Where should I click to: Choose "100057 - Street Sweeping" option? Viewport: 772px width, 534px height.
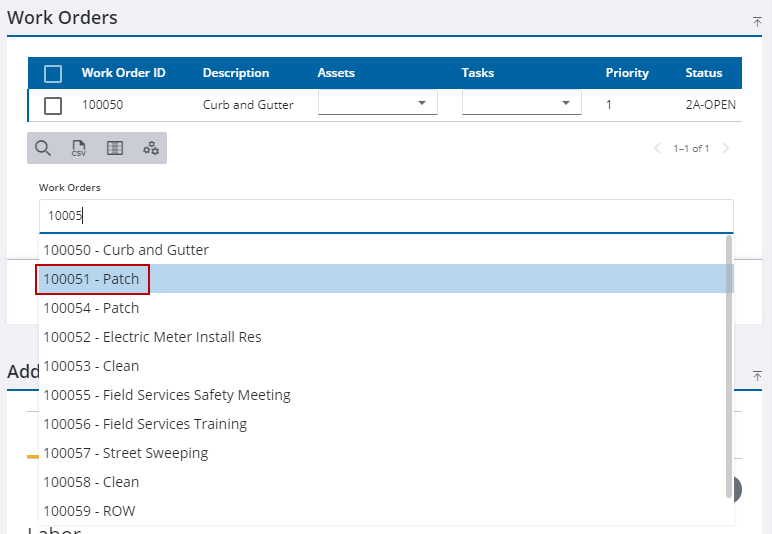coord(126,453)
